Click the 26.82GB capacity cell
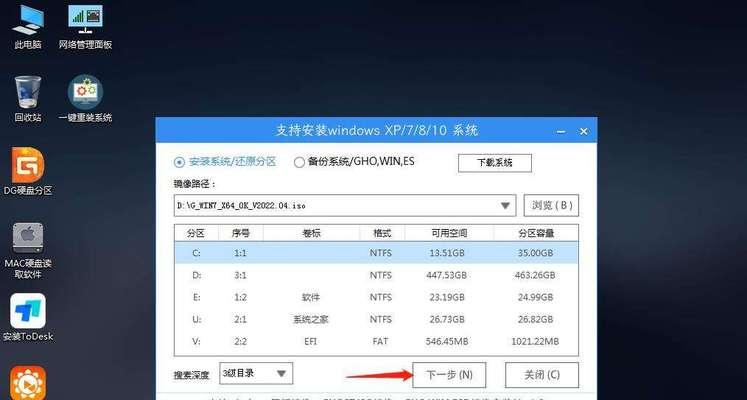747x400 pixels. (535, 319)
